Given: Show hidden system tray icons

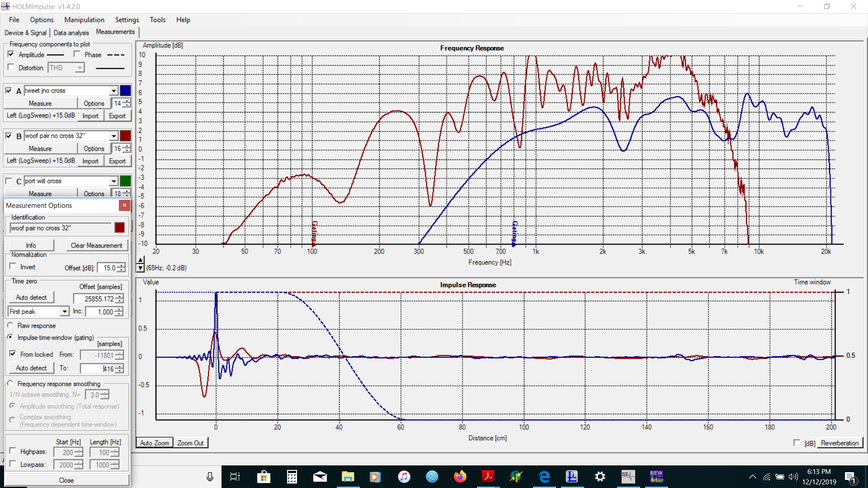Looking at the screenshot, I should pos(753,477).
